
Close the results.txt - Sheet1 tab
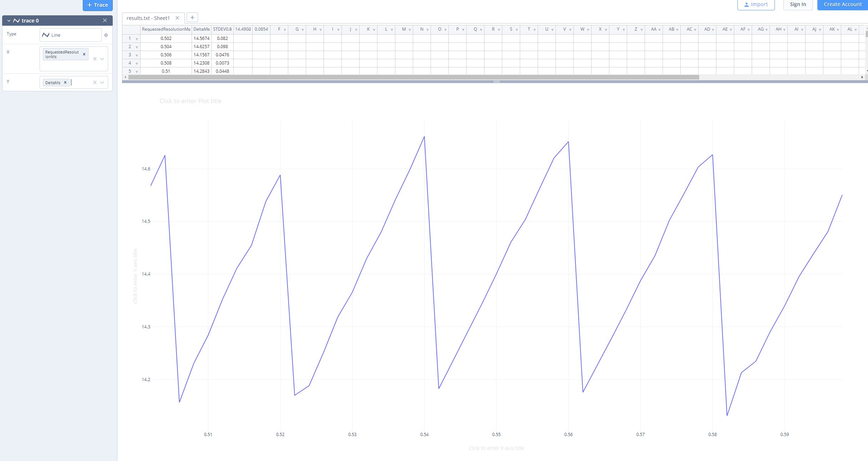tap(177, 18)
